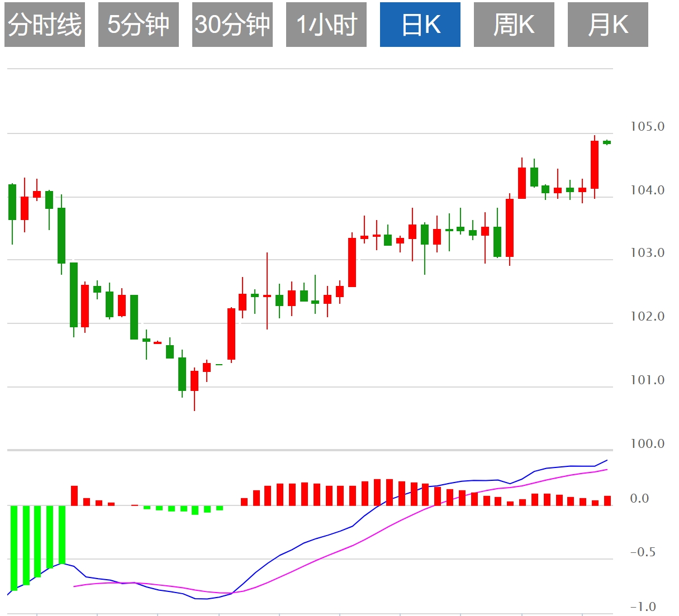Click the 105.0 price axis label

tap(647, 127)
